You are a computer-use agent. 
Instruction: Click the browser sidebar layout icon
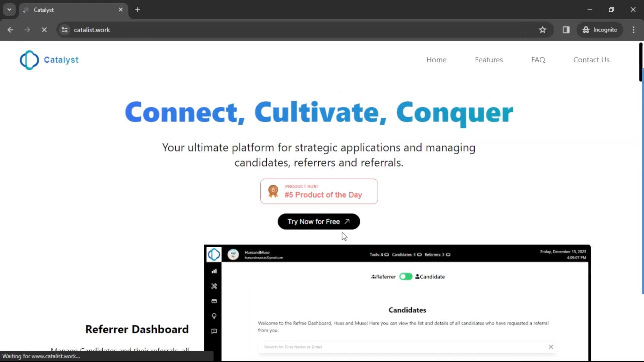click(x=566, y=29)
